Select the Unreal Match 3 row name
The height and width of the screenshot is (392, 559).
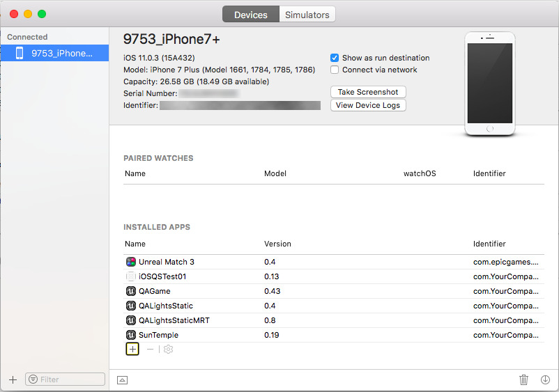coord(167,262)
